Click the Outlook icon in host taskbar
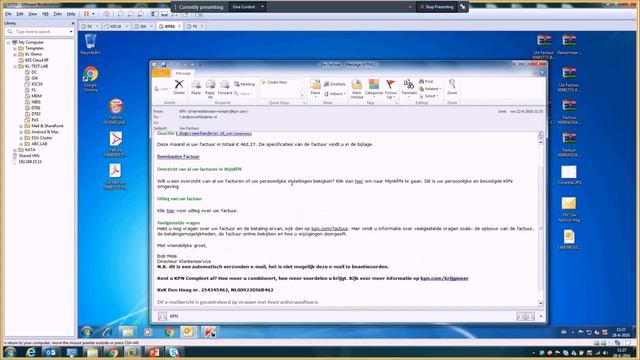The image size is (640, 360). click(51, 352)
